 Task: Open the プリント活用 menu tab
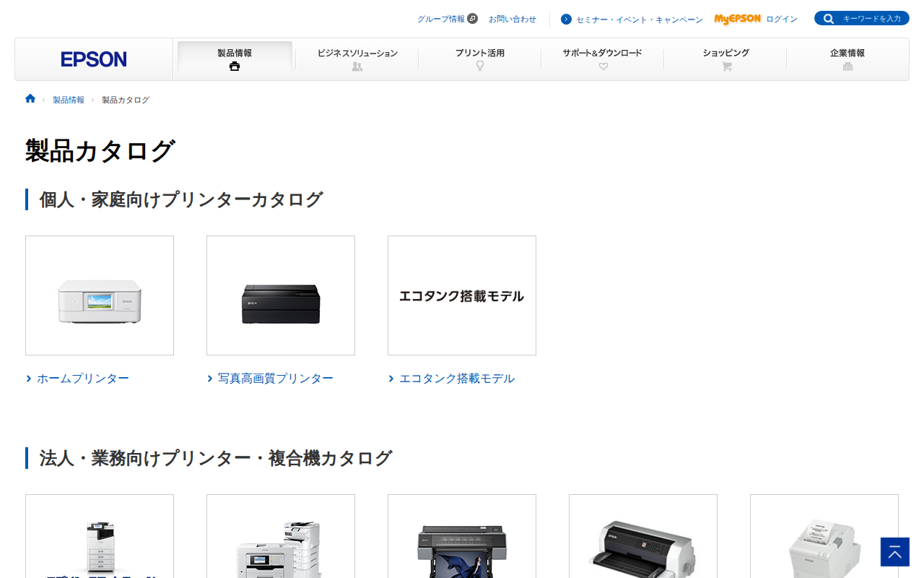(x=480, y=59)
